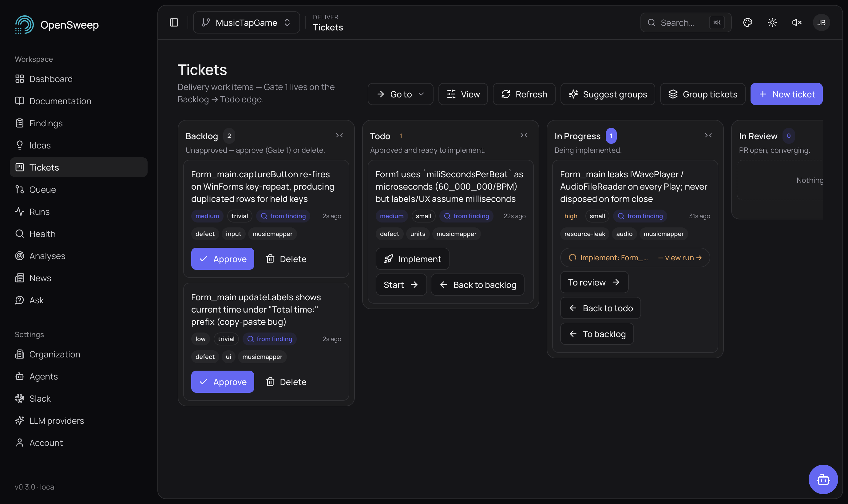Viewport: 848px width, 504px height.
Task: Click Suggest groups
Action: pos(608,94)
